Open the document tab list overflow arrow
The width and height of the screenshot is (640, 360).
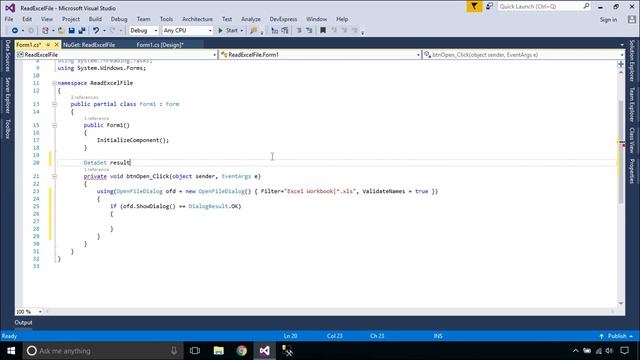coord(622,45)
